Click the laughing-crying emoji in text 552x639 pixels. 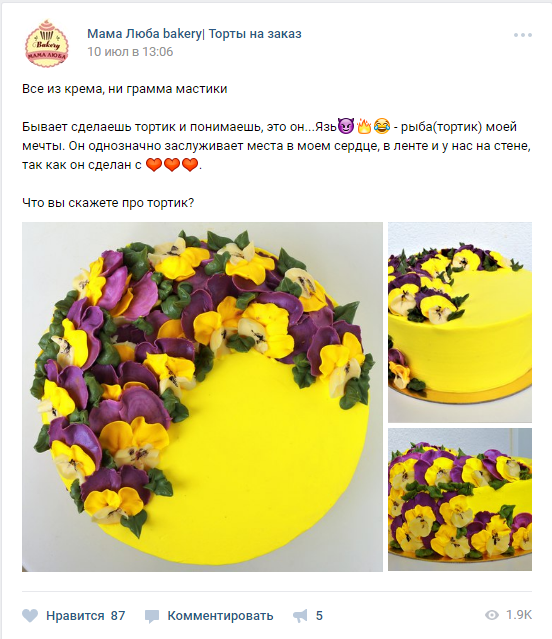(x=382, y=126)
